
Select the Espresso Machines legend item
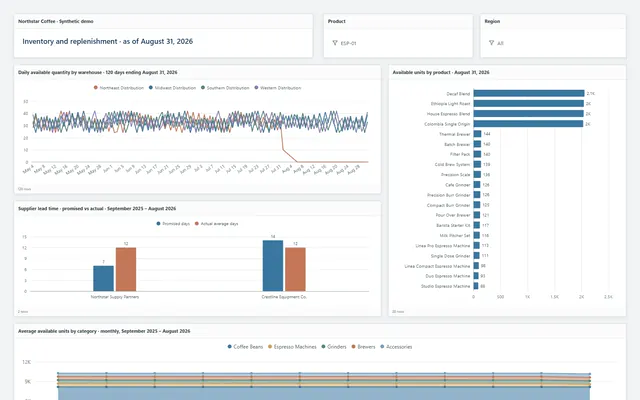(x=292, y=347)
